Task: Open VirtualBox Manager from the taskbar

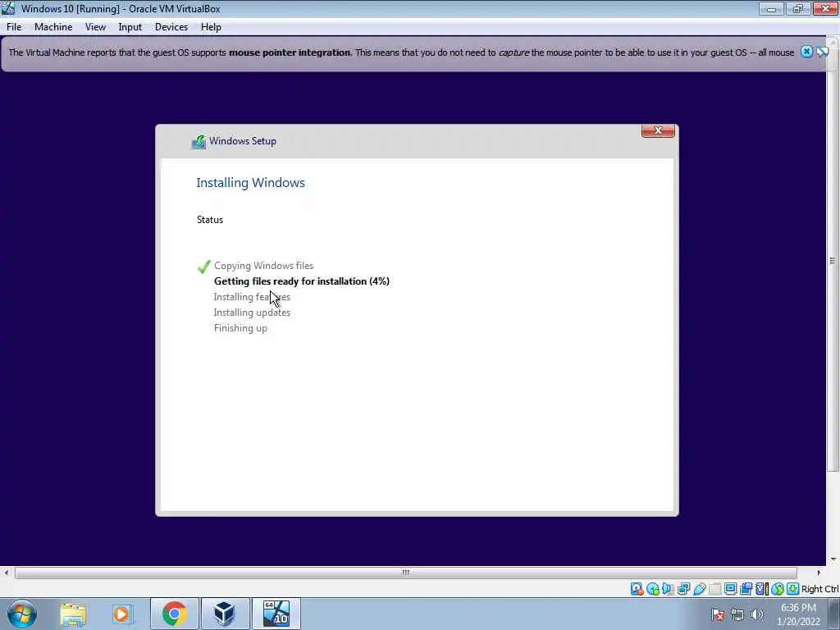Action: click(225, 614)
